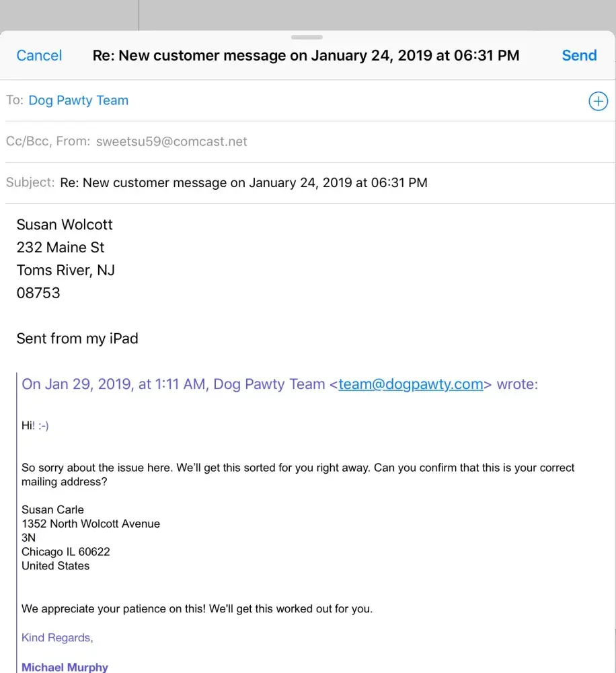Click the Subject field text
Image resolution: width=616 pixels, height=673 pixels.
[x=243, y=182]
